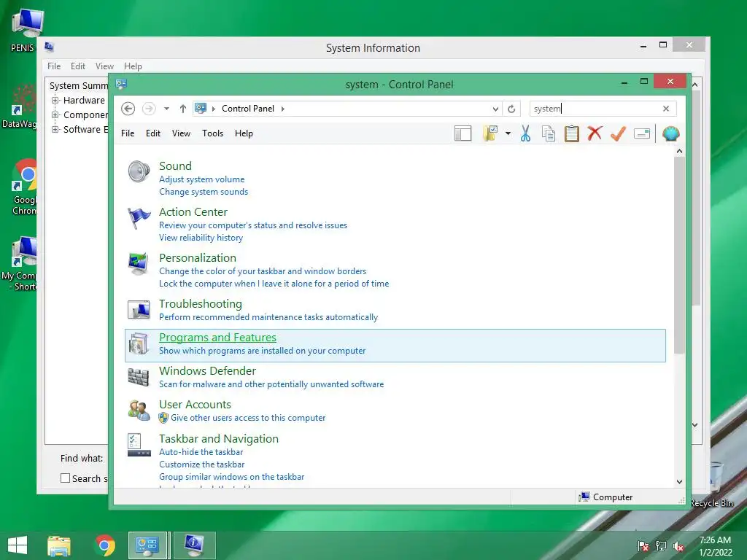This screenshot has width=747, height=560.
Task: Click 'Auto-hide the taskbar' link
Action: pyautogui.click(x=201, y=452)
